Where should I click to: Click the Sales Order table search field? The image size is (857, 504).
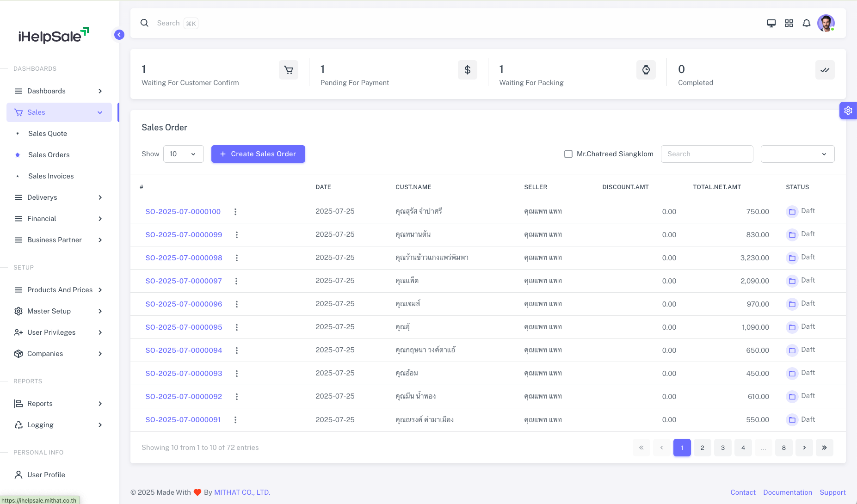[706, 154]
